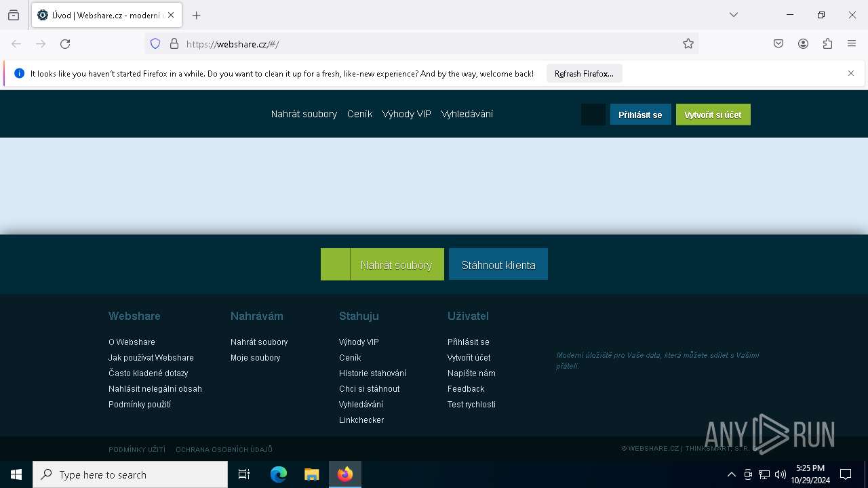Viewport: 868px width, 488px height.
Task: Open Firefox account icon
Action: pos(803,44)
